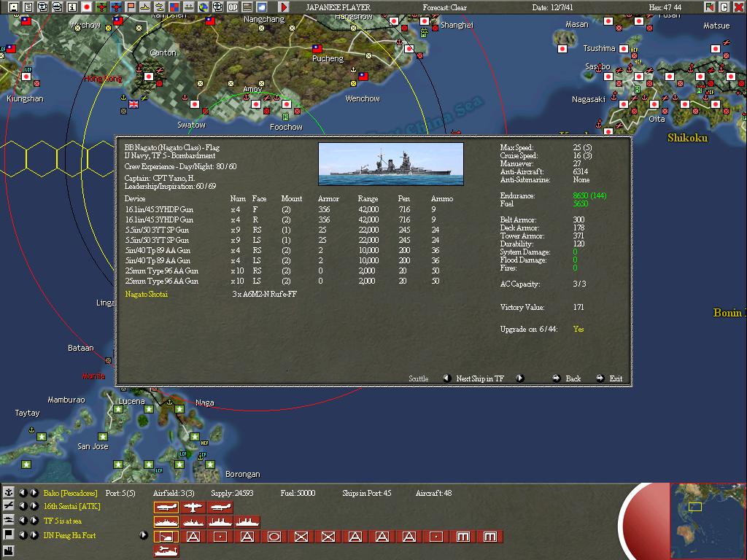
Task: Click the '16.1in/45 3YHDP Gun' front-facing row
Action: [289, 209]
